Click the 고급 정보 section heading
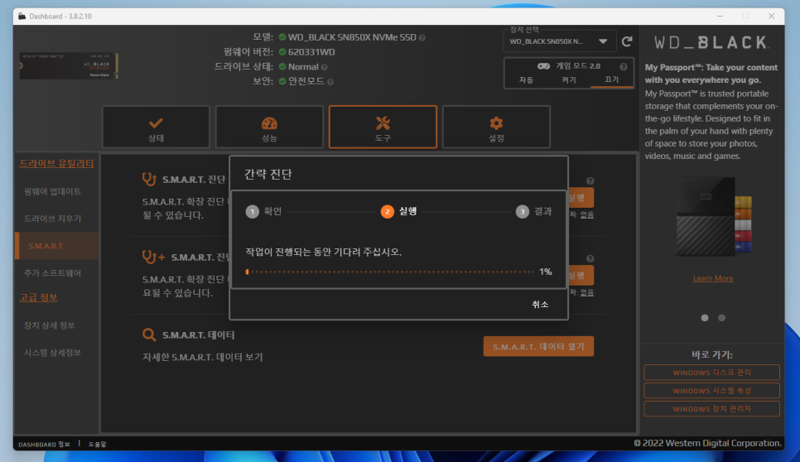The width and height of the screenshot is (800, 462). tap(38, 297)
